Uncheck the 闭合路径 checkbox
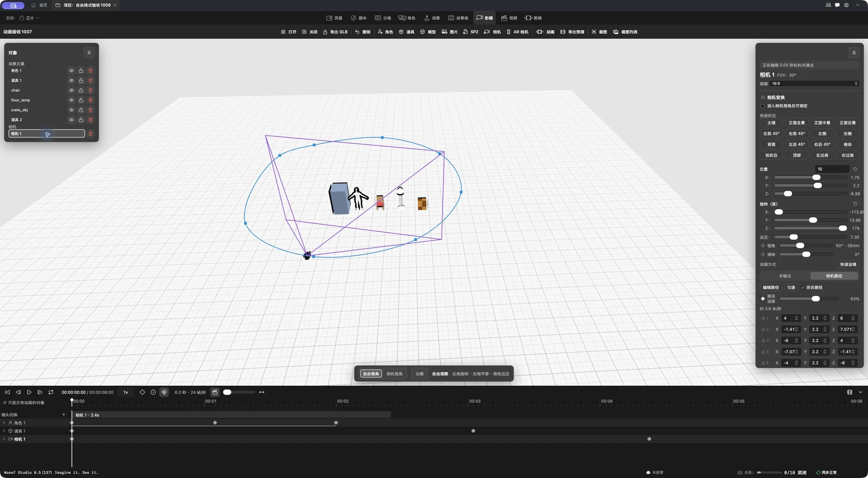Viewport: 868px width, 478px height. coord(802,287)
